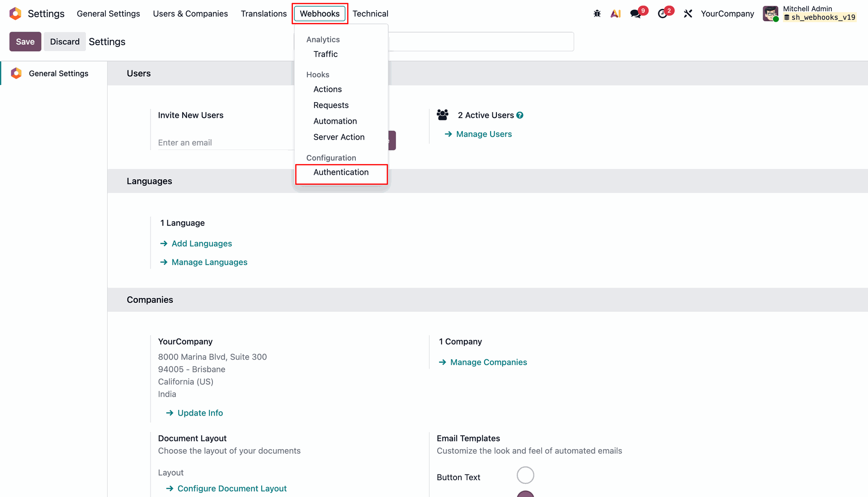Open the Mitchell Admin user menu
This screenshot has height=497, width=868.
810,14
